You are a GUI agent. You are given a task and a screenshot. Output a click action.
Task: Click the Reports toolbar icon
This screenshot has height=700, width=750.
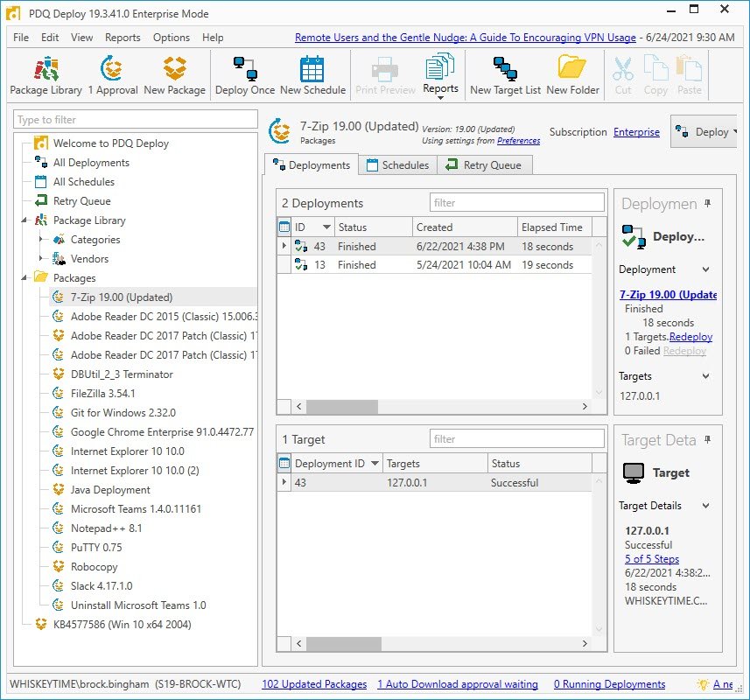pyautogui.click(x=441, y=74)
